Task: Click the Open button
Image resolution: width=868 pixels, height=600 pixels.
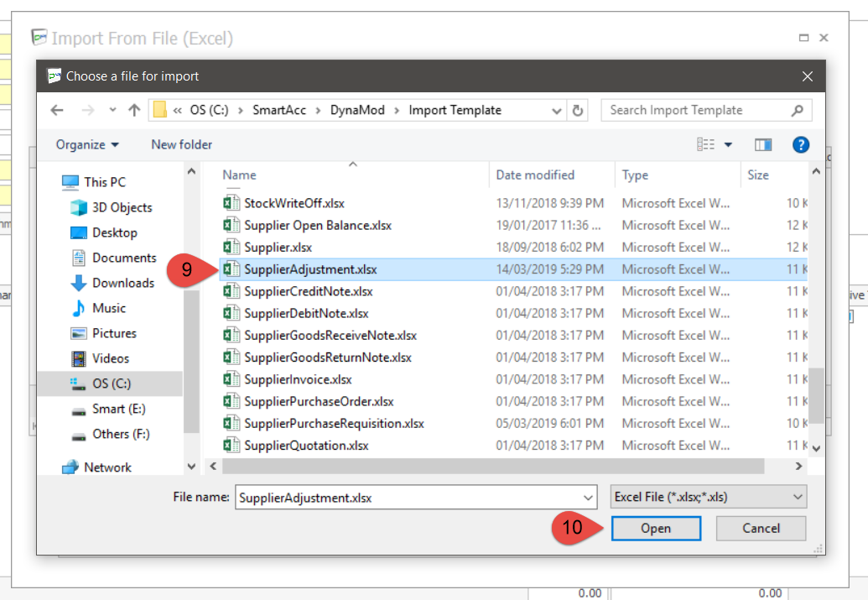Action: coord(656,529)
